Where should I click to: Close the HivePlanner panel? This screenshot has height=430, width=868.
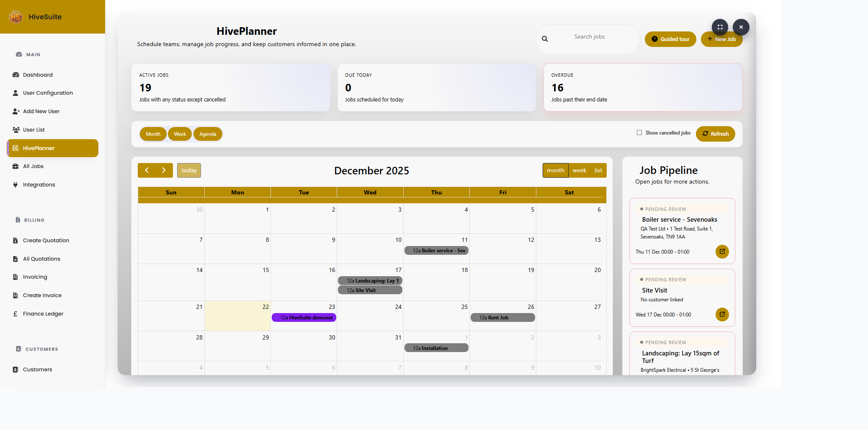(x=741, y=27)
